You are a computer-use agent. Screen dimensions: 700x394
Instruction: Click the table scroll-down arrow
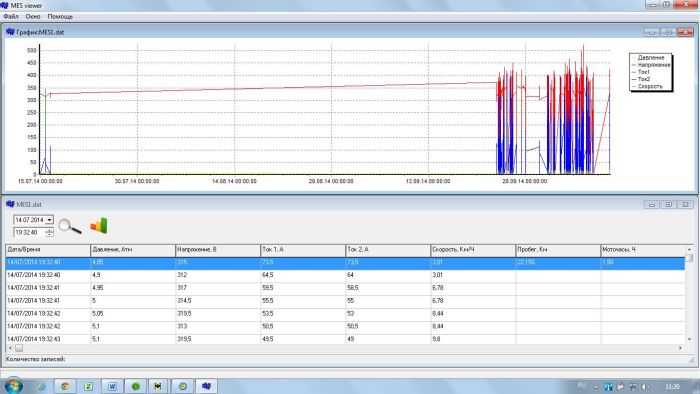point(689,340)
